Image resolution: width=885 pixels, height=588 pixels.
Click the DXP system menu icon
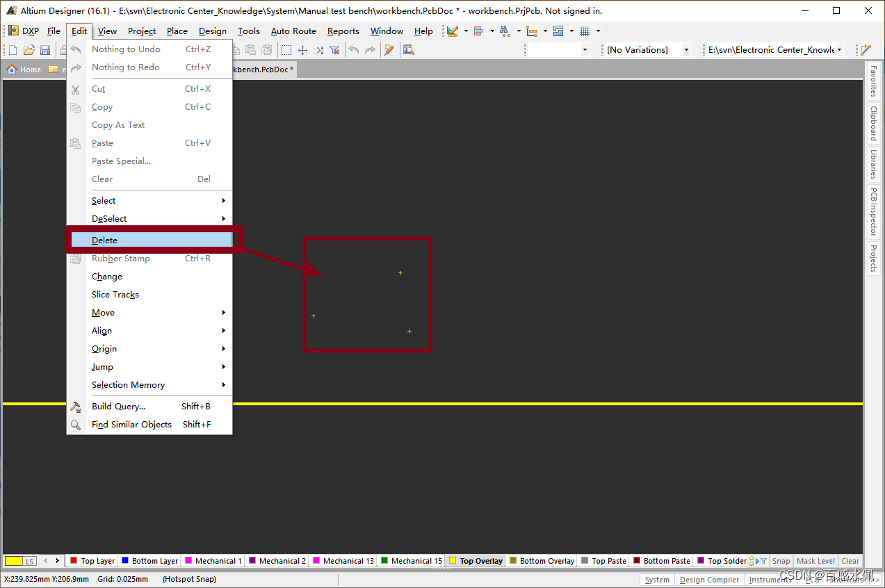[x=13, y=31]
